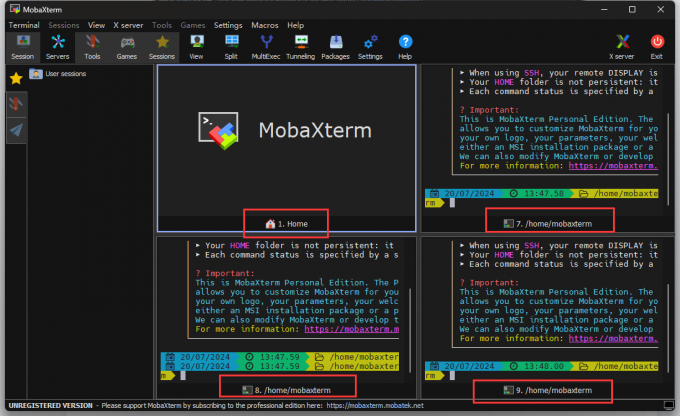Screen dimensions: 680x416
Task: Open the Help menu
Action: click(295, 25)
